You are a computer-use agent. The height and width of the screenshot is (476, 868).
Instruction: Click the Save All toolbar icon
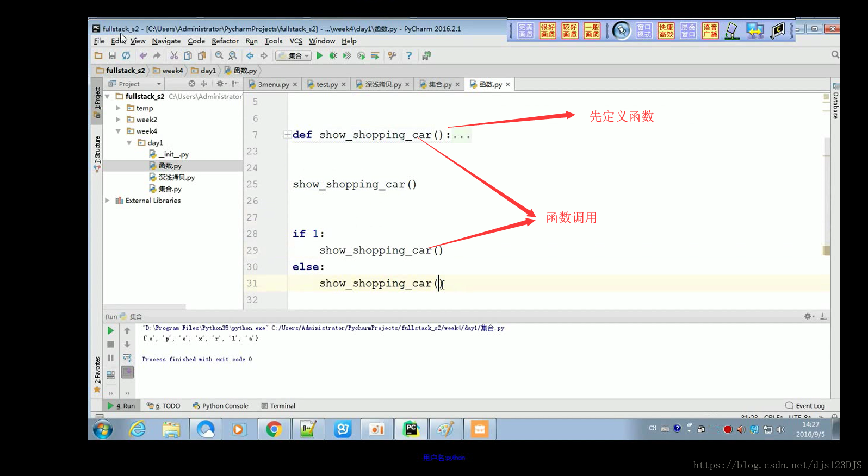click(112, 55)
